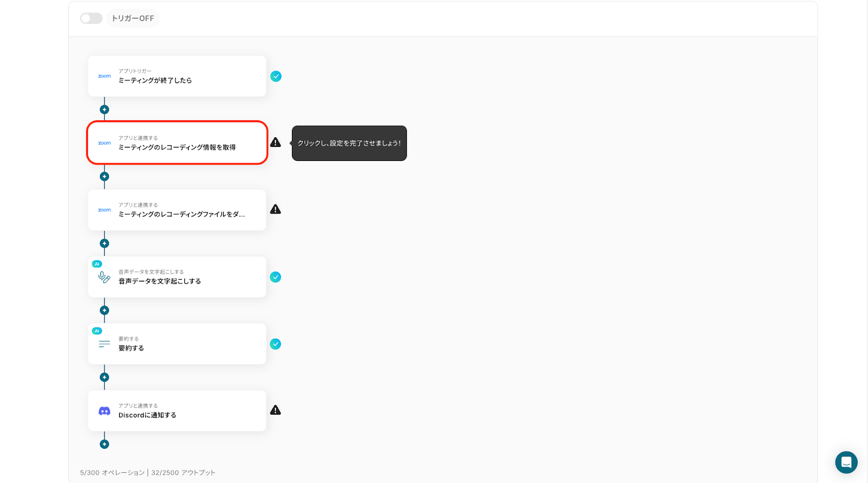
Task: Click the 5/300 オペレーション usage text
Action: (112, 473)
